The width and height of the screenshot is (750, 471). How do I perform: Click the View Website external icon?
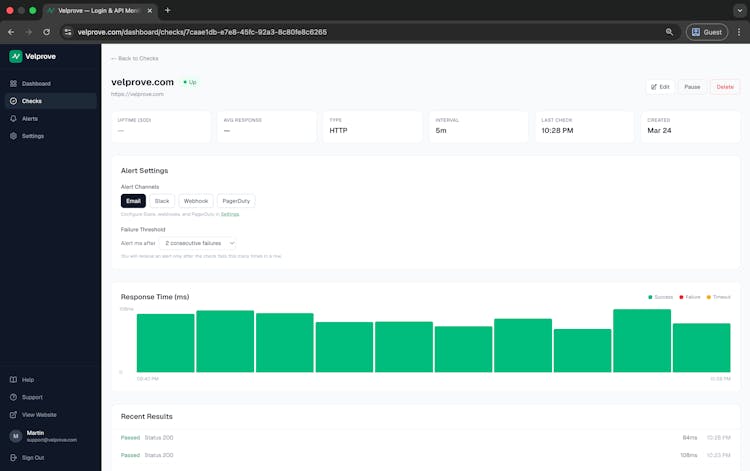(13, 414)
